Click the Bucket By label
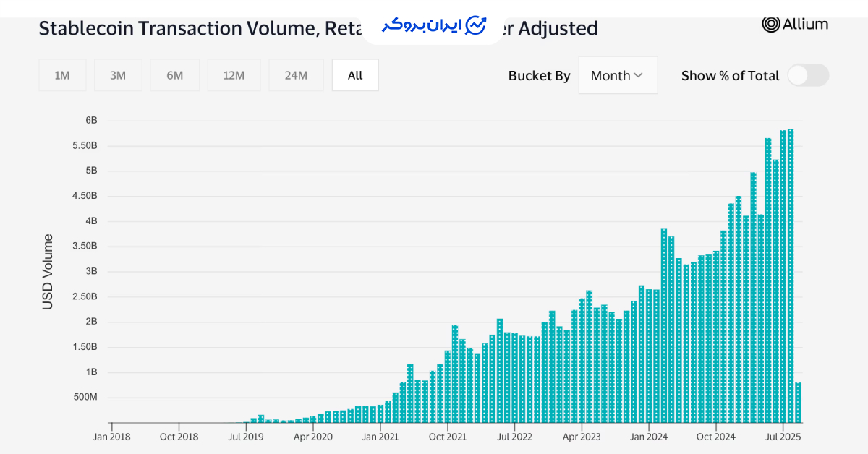868x454 pixels. point(539,76)
